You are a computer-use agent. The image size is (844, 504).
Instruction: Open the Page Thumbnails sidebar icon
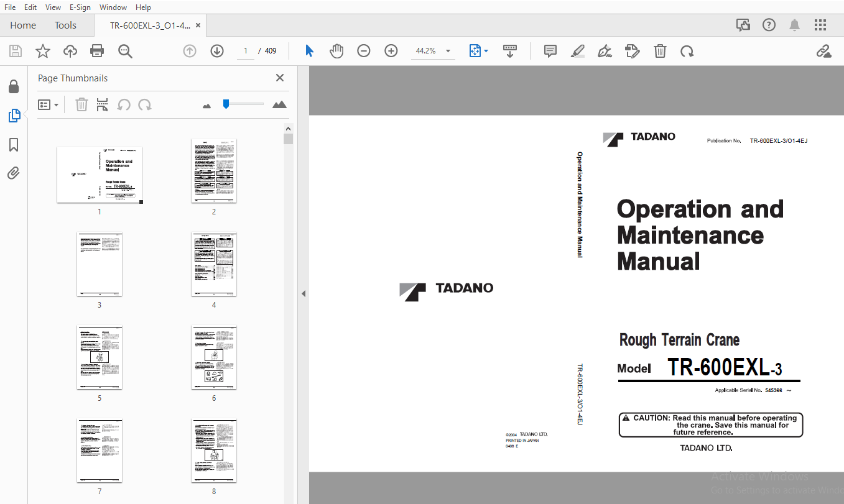(x=14, y=116)
